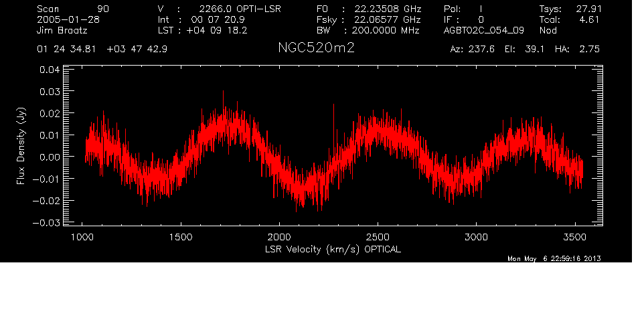The width and height of the screenshot is (644, 328).
Task: Select the y-axis tick label −0.03
Action: [x=46, y=222]
